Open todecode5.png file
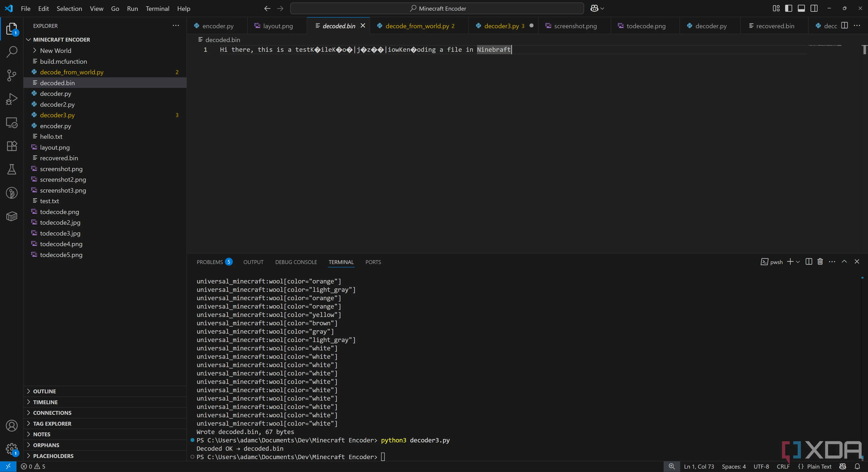This screenshot has width=868, height=472. (105, 255)
